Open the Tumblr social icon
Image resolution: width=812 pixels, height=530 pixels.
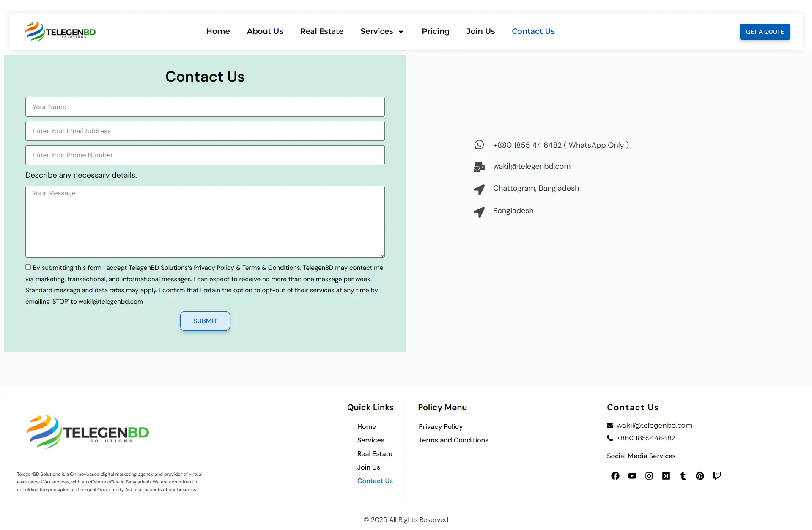pyautogui.click(x=683, y=476)
